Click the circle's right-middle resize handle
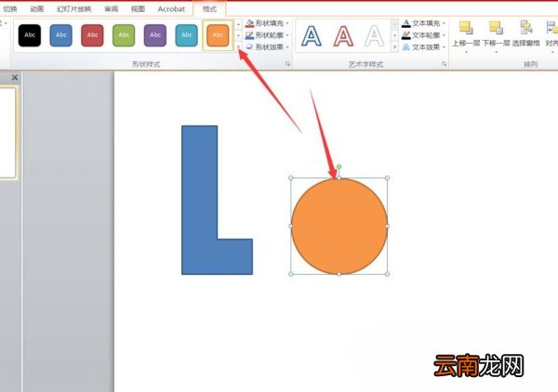The width and height of the screenshot is (558, 392). (387, 226)
